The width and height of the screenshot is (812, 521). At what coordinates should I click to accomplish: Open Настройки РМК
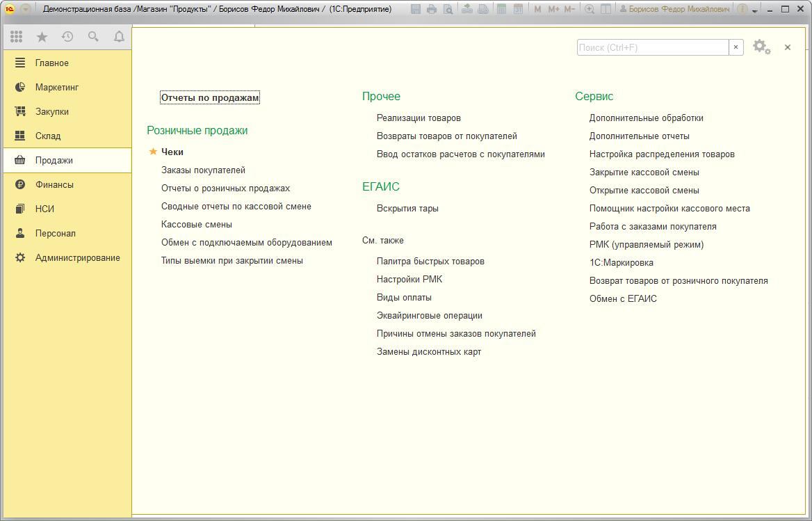tap(409, 279)
